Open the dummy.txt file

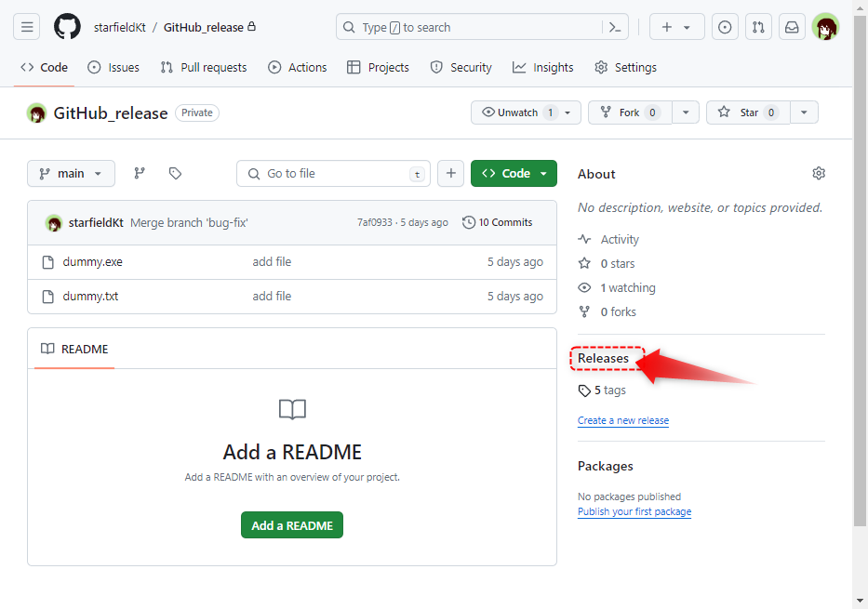pos(90,297)
